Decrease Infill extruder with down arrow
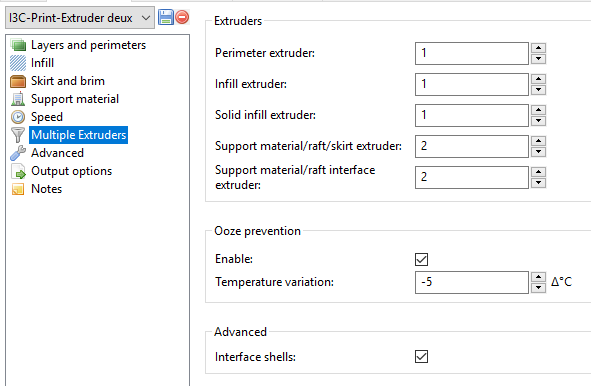591x386 pixels. point(539,90)
